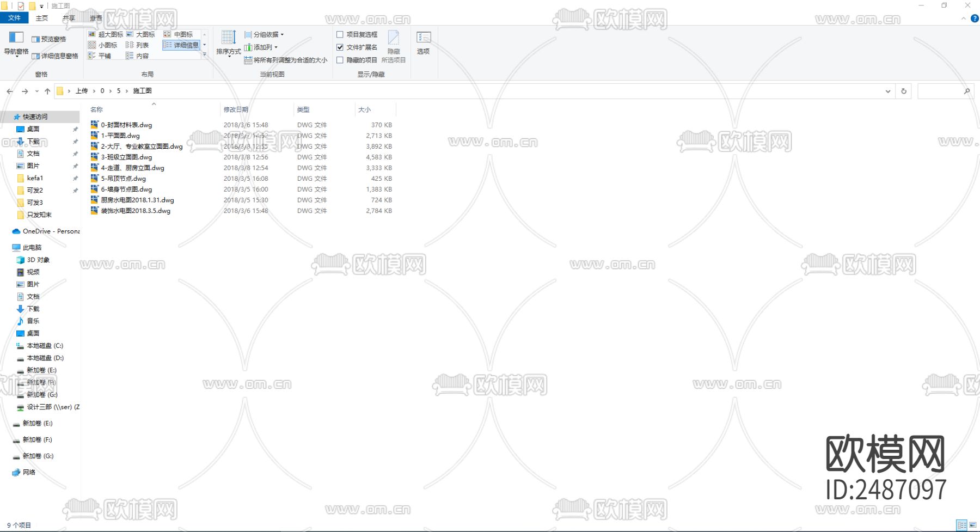The width and height of the screenshot is (980, 532).
Task: Go back with the back arrow
Action: pos(10,91)
